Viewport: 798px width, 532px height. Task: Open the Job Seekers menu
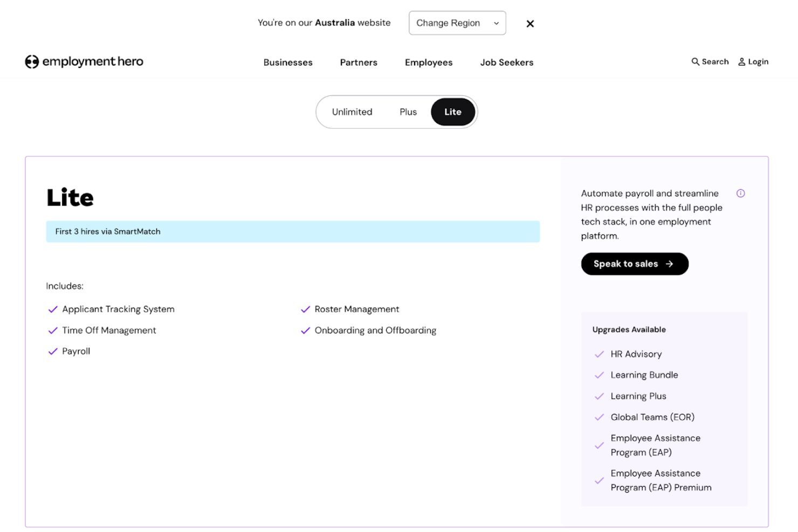506,63
